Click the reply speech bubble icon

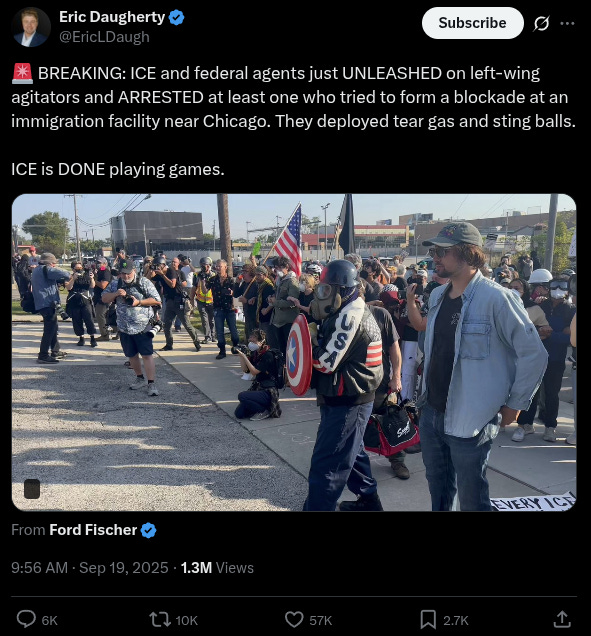26,620
